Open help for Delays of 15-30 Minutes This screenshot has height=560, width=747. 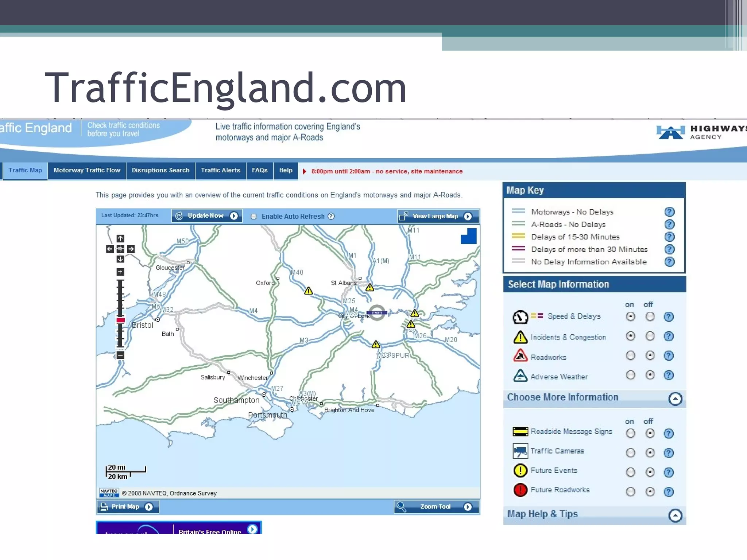[x=669, y=237]
